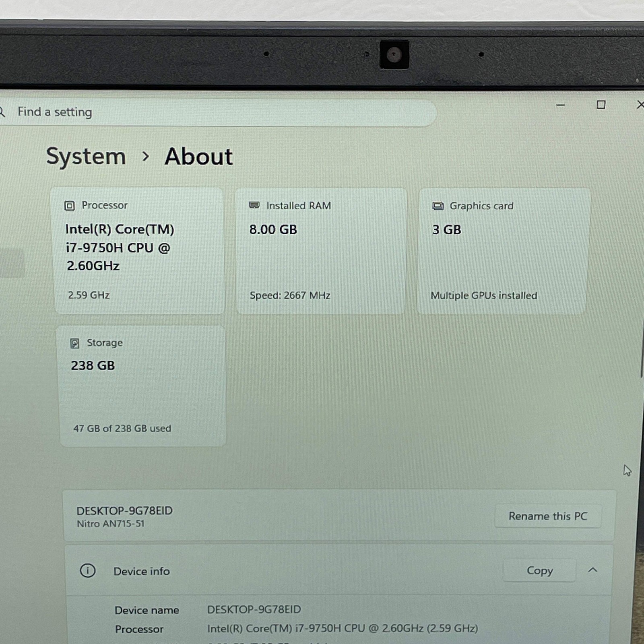This screenshot has height=644, width=644.
Task: Click the Storage drive icon
Action: [x=74, y=343]
